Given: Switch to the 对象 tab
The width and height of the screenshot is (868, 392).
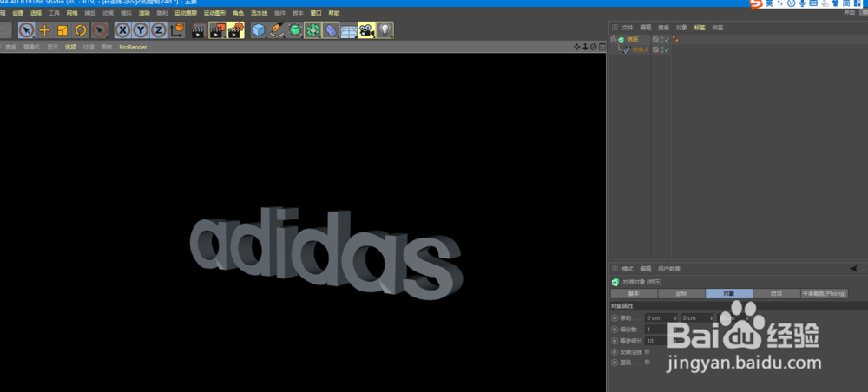Looking at the screenshot, I should [729, 294].
